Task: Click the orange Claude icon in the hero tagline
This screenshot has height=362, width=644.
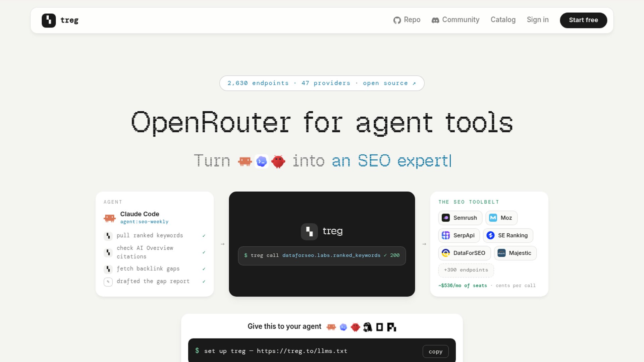Action: [245, 161]
